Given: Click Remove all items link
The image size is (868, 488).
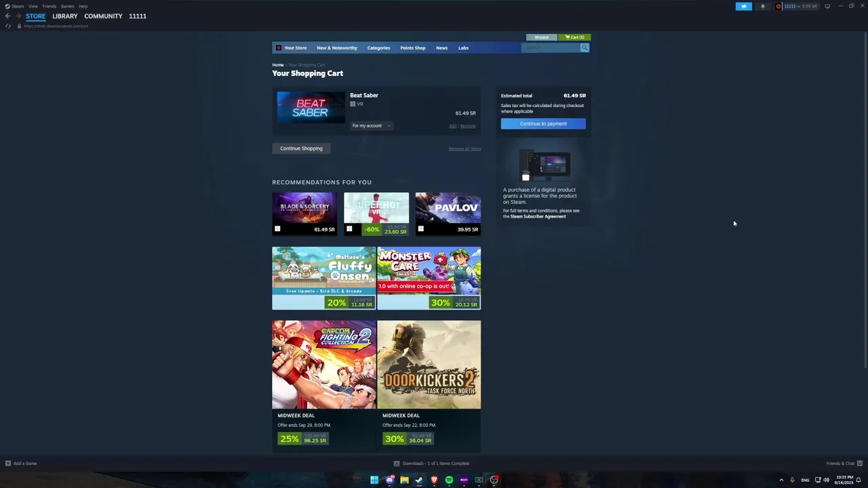Looking at the screenshot, I should (465, 148).
